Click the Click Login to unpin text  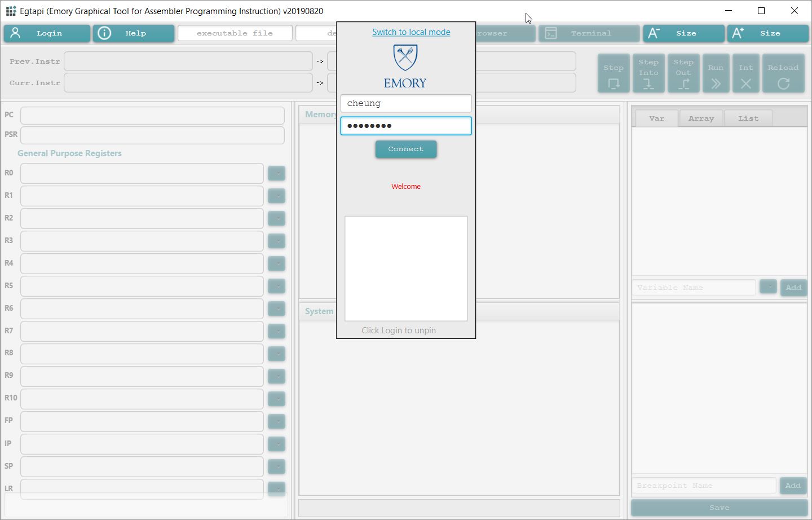tap(399, 330)
